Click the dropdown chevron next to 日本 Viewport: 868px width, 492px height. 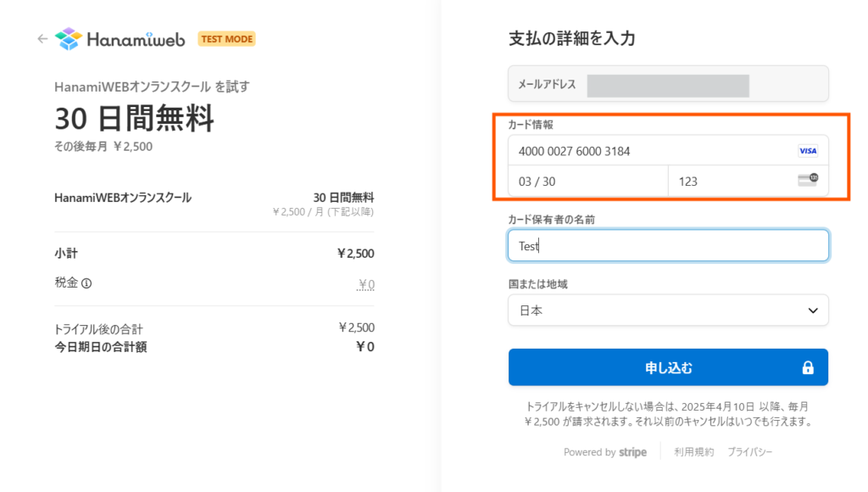813,310
